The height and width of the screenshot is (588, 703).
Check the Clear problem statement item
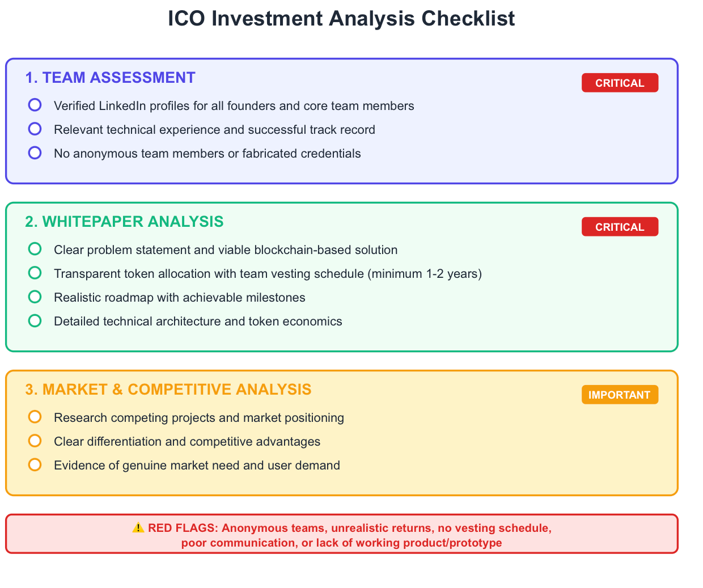pyautogui.click(x=35, y=249)
